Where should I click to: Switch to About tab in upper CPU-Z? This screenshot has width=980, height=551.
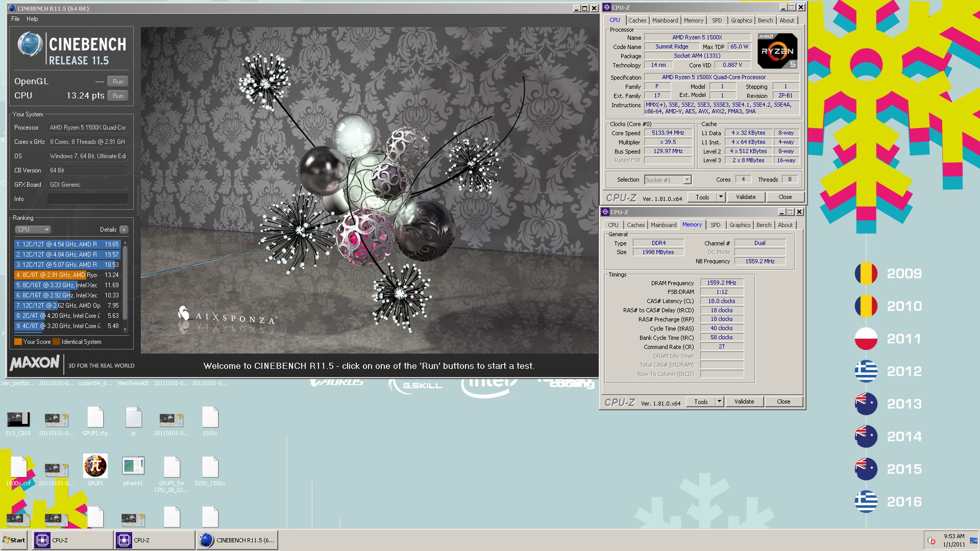coord(787,20)
